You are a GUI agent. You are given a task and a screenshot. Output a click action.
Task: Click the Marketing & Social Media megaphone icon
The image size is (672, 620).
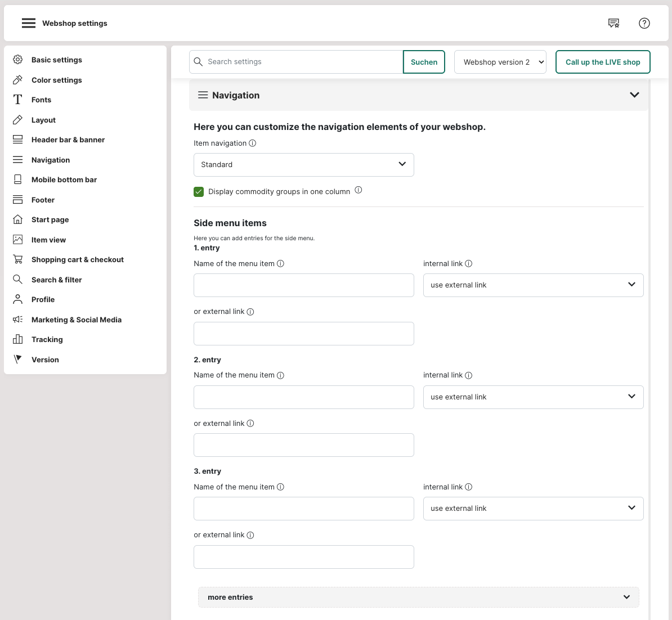point(18,320)
